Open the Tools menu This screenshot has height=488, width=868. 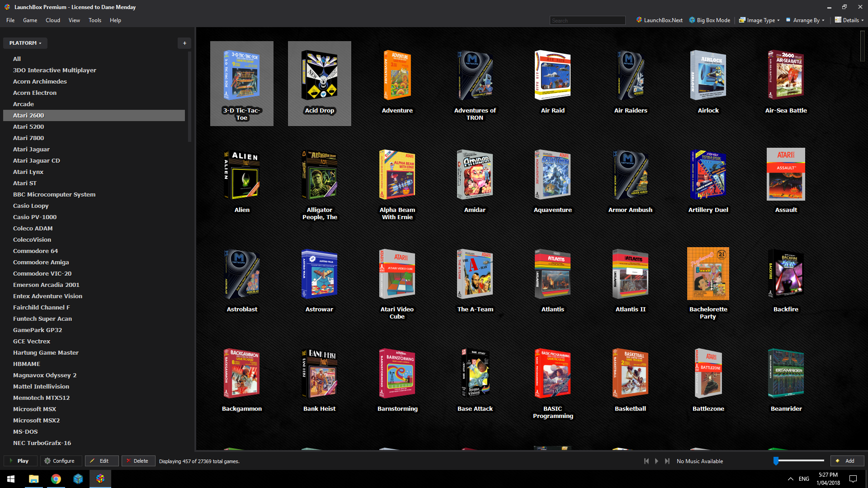(x=95, y=20)
